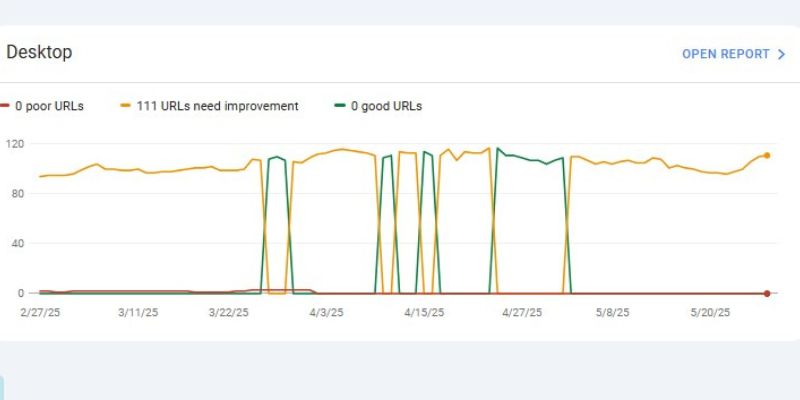Click the 120 value on the y-axis
This screenshot has height=400, width=800.
coord(14,144)
